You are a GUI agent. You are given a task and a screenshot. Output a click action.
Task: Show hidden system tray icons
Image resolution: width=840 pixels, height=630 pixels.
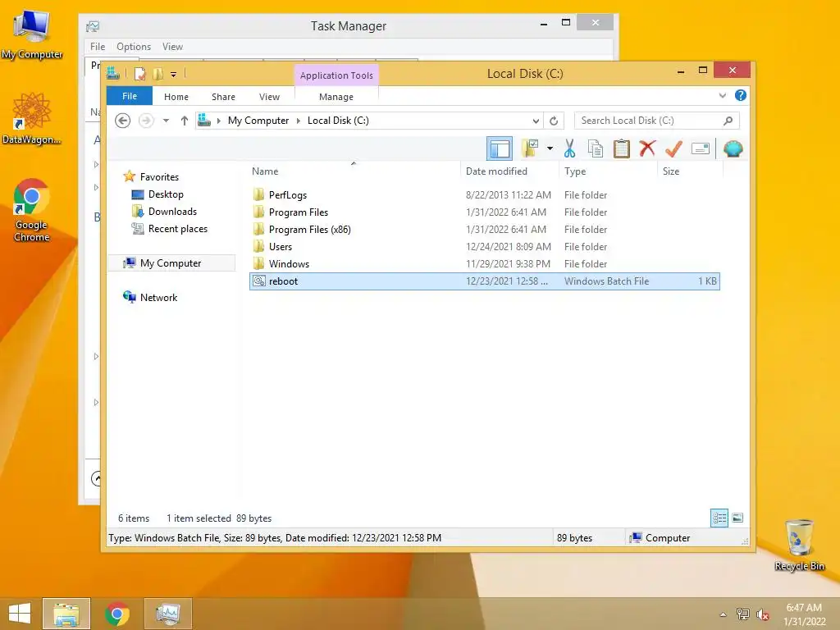(x=723, y=614)
